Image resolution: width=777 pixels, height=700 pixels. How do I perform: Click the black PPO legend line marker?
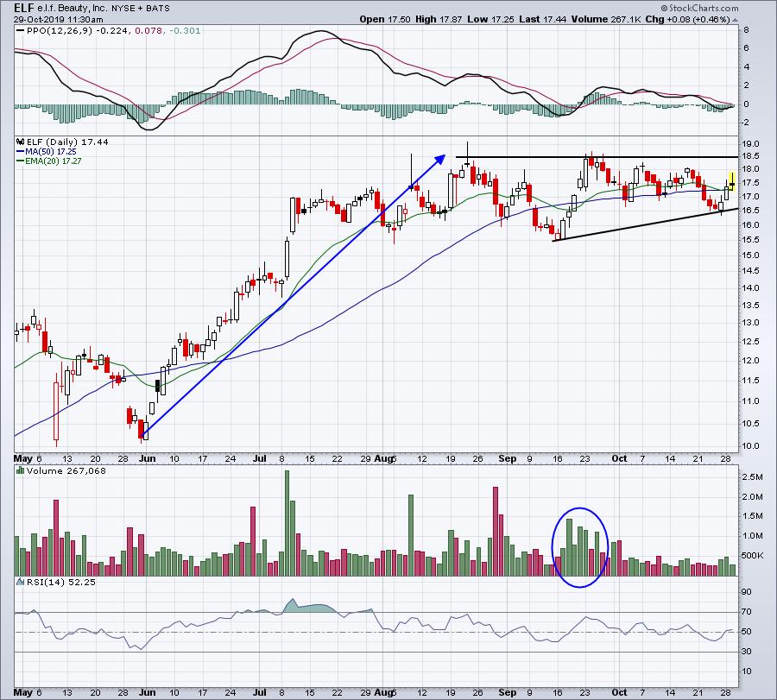tap(20, 31)
